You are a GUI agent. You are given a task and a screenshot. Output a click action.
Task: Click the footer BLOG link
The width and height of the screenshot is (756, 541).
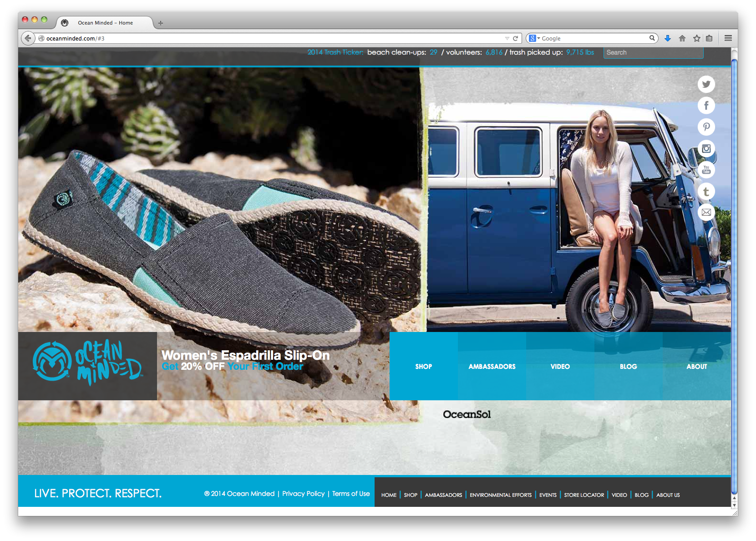pos(642,495)
